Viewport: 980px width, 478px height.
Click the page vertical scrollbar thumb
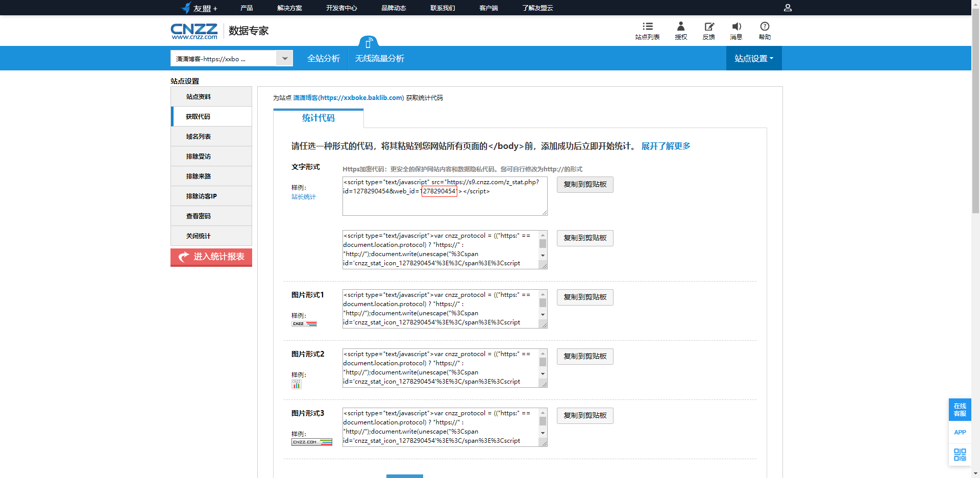pos(975,111)
